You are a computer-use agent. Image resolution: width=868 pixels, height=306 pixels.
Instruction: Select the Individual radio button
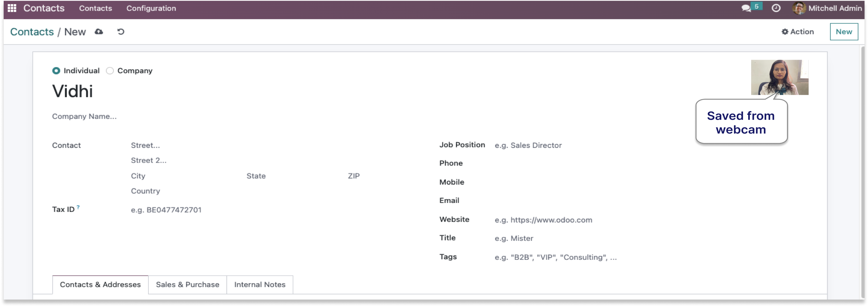point(56,71)
